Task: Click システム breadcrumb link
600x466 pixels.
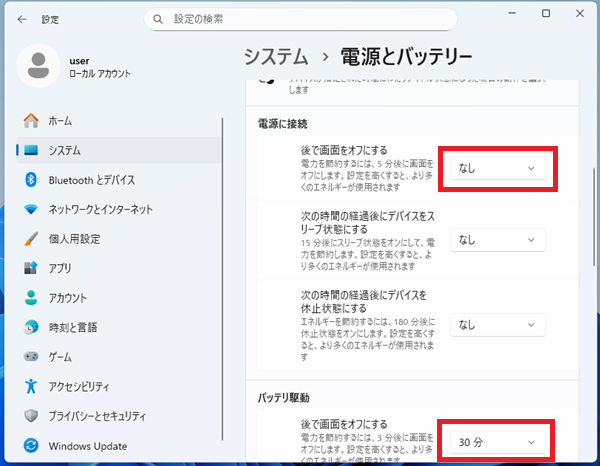Action: [276, 57]
